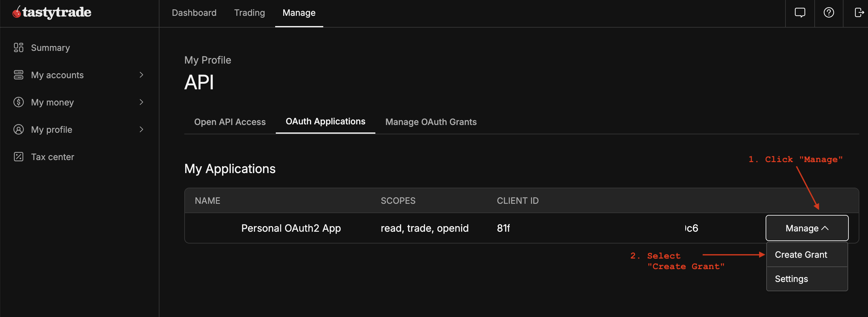Click the log out icon

(859, 13)
